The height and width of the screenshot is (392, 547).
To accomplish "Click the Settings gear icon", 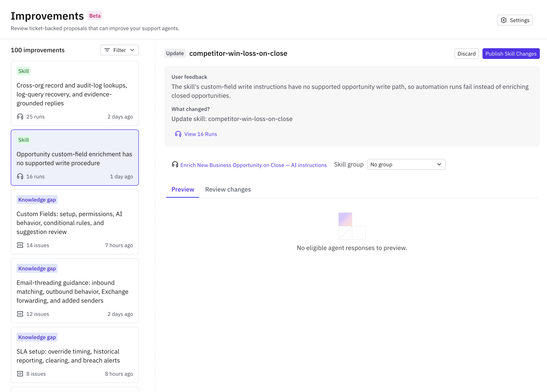I will (x=504, y=20).
